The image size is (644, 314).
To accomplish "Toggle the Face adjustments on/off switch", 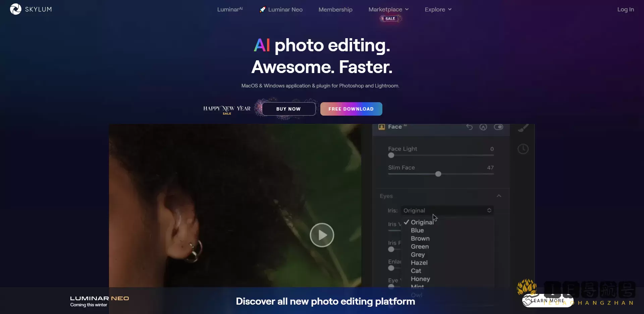I will pos(499,127).
